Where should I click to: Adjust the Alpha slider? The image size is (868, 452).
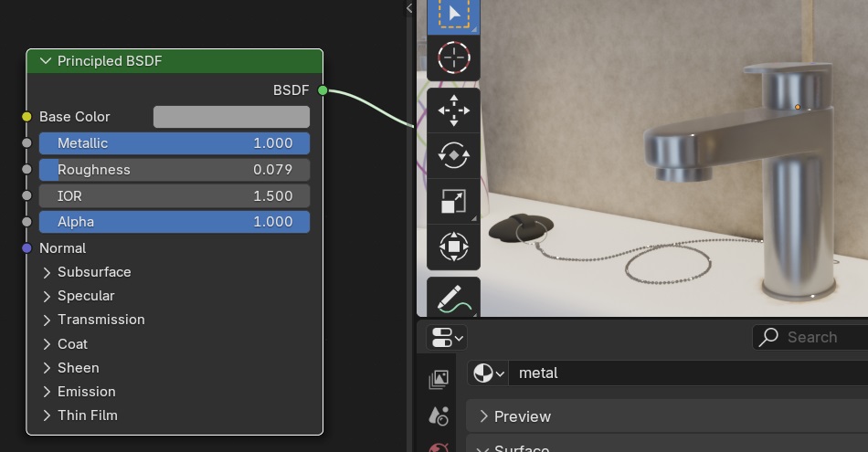click(175, 222)
